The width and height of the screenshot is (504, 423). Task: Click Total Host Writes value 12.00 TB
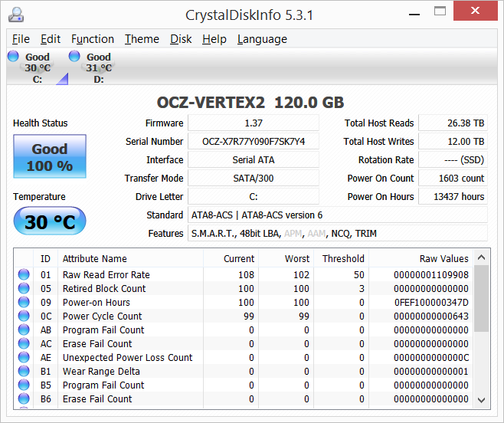453,141
